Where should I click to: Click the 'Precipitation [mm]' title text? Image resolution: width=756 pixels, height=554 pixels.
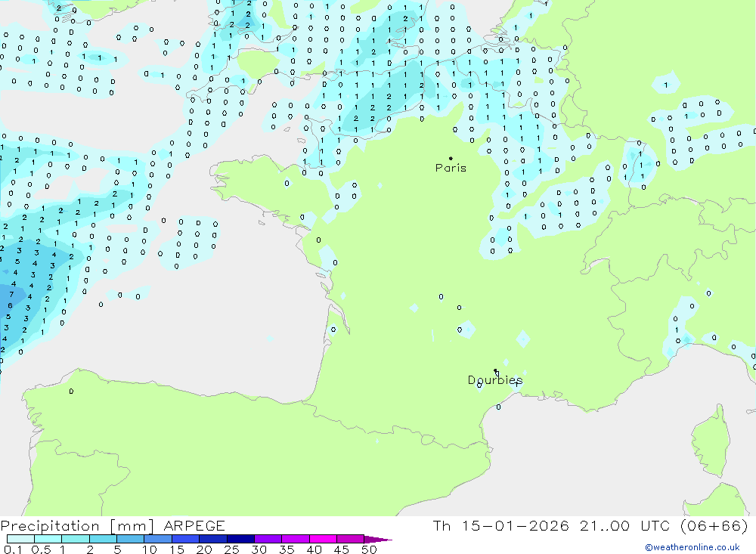[77, 525]
